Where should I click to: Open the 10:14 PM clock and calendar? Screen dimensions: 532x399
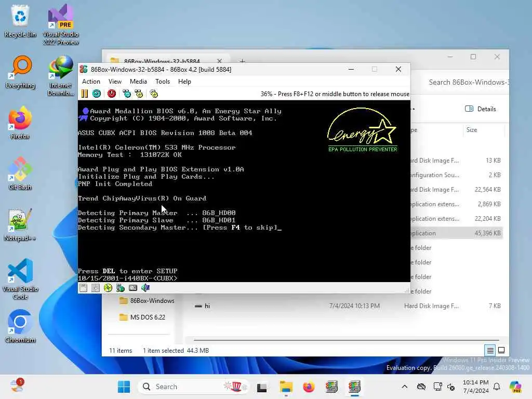coord(476,387)
